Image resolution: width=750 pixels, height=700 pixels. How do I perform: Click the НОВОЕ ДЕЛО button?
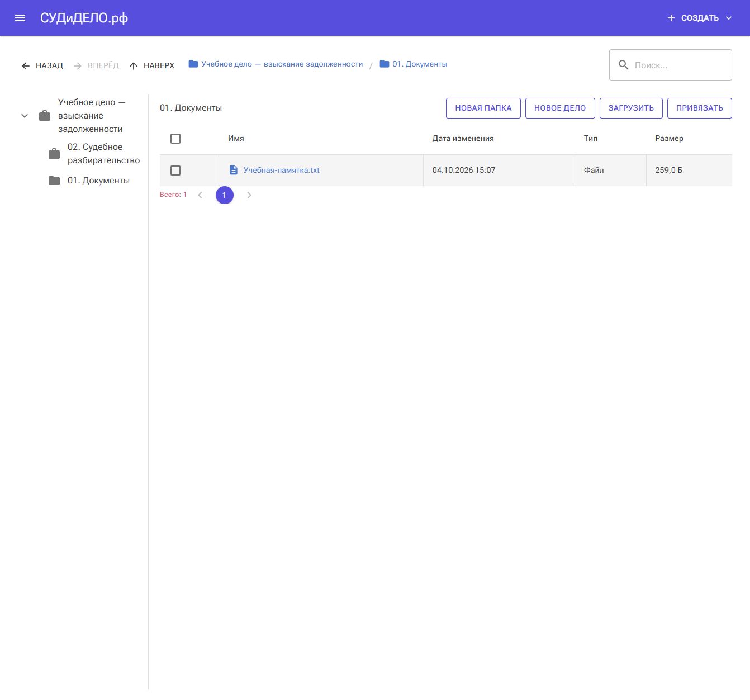coord(560,108)
